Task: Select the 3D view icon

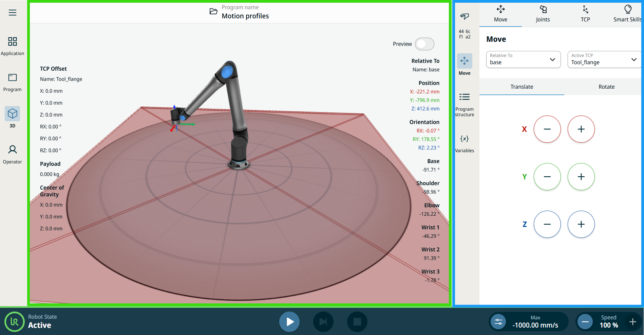Action: (13, 114)
